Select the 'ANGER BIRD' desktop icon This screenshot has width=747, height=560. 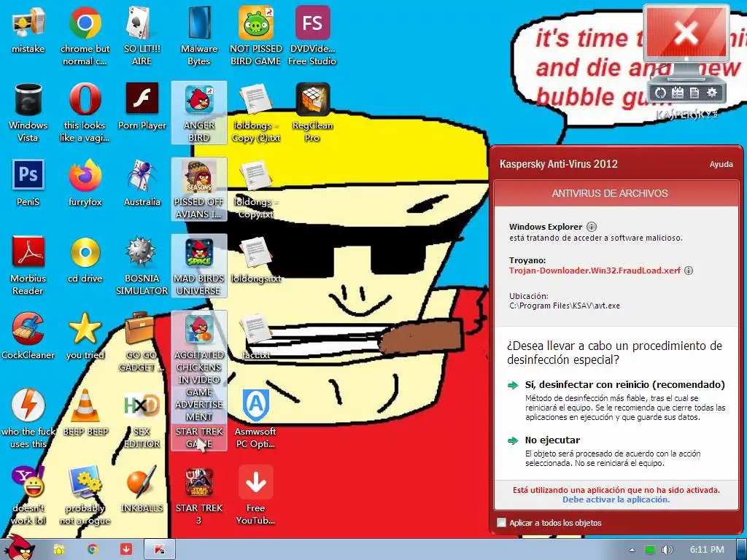tap(198, 113)
